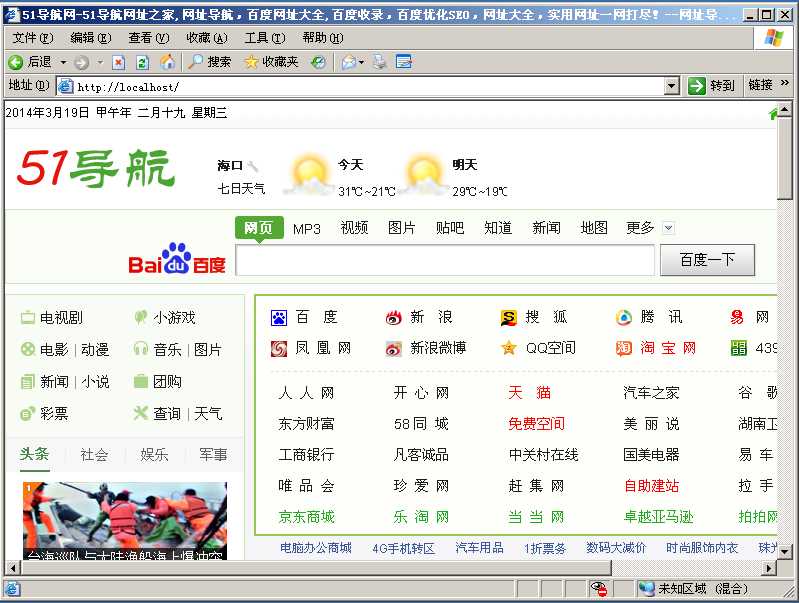Click in the Baidu search input box
This screenshot has width=799, height=603.
(x=445, y=260)
